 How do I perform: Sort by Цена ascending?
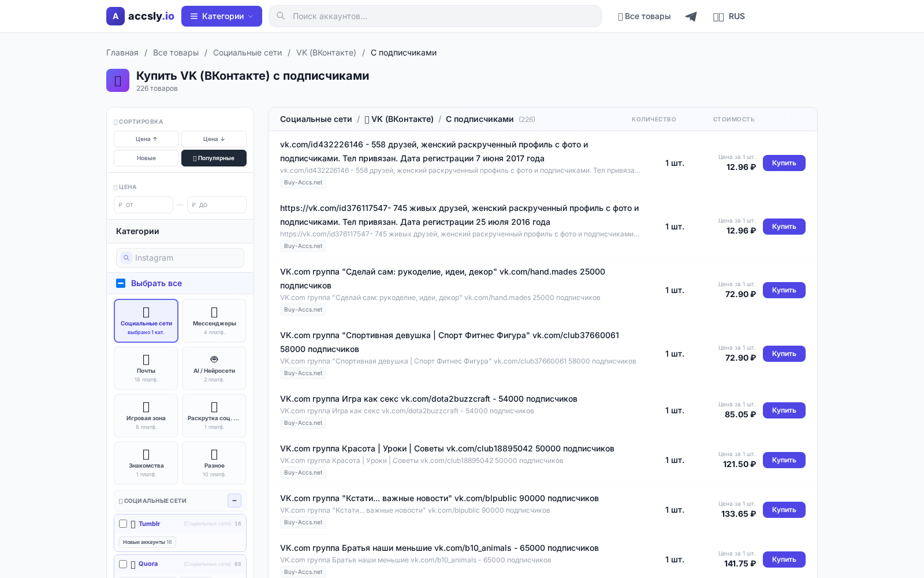tap(146, 139)
